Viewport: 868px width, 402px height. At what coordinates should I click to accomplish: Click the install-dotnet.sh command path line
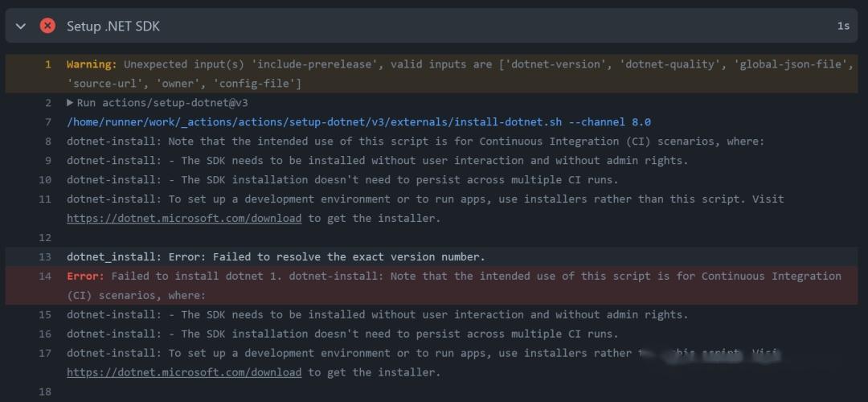(358, 122)
